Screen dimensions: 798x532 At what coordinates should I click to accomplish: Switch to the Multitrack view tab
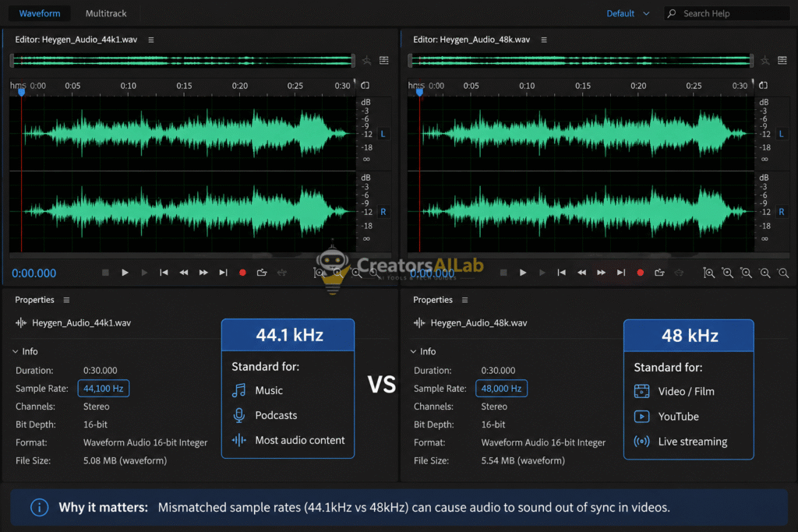coord(106,13)
